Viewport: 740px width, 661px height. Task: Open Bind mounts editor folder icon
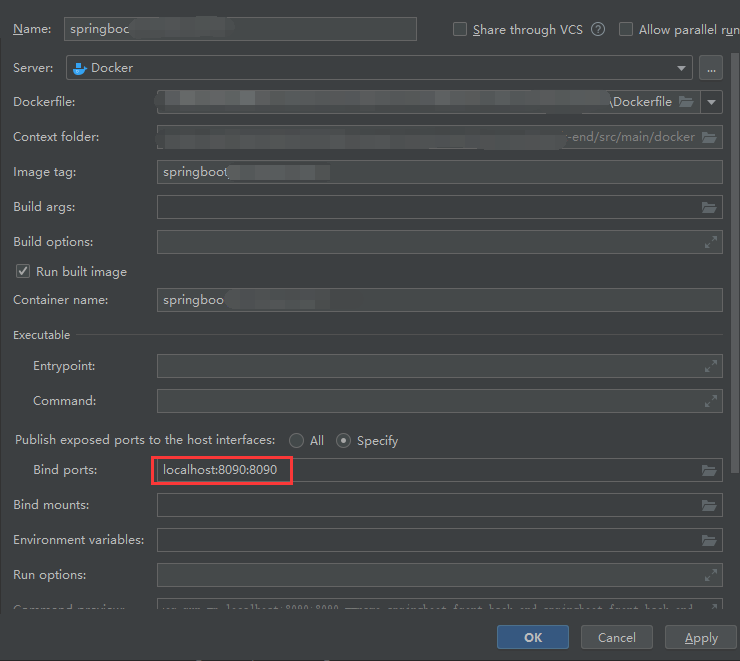tap(709, 505)
